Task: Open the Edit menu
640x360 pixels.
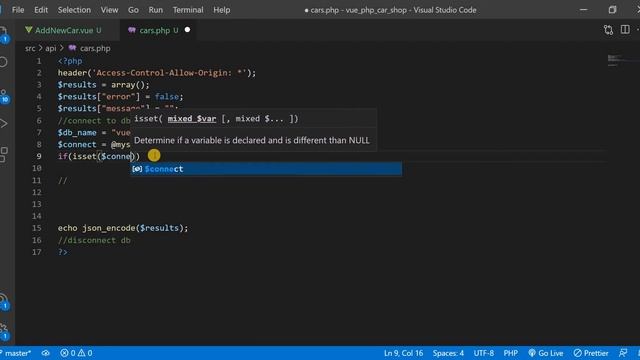Action: 41,10
